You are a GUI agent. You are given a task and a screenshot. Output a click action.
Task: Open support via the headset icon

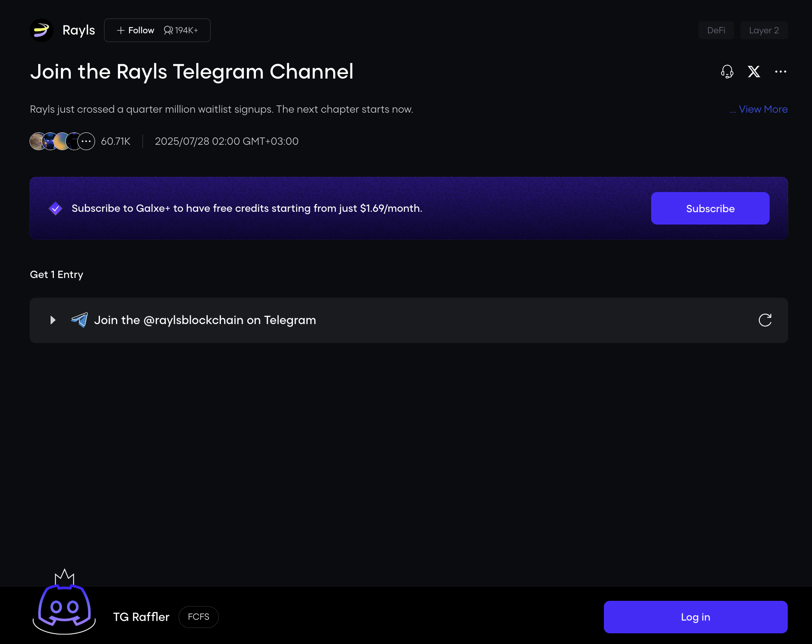(727, 72)
